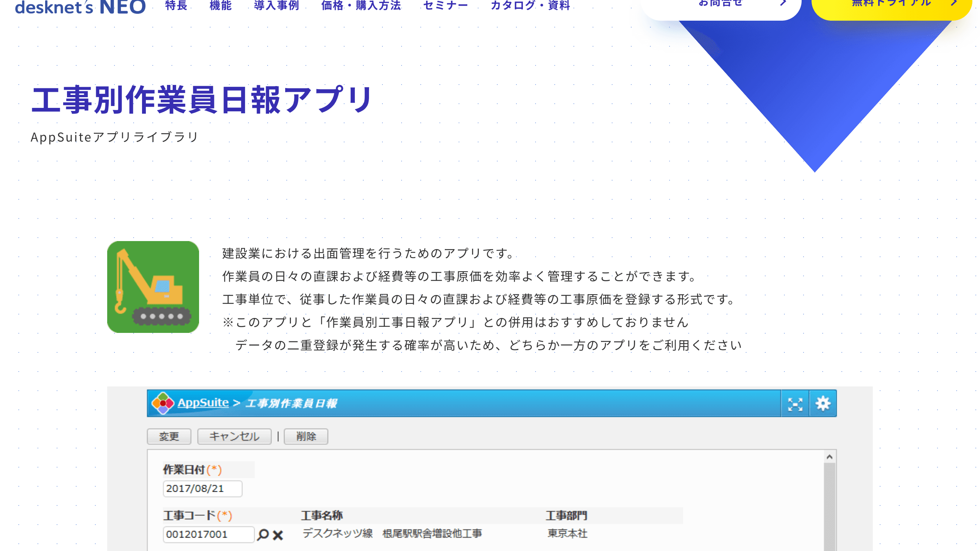The image size is (980, 551).
Task: Click the デスクネッツ線 根尾駅駅舎増設他工事 value
Action: tap(392, 533)
